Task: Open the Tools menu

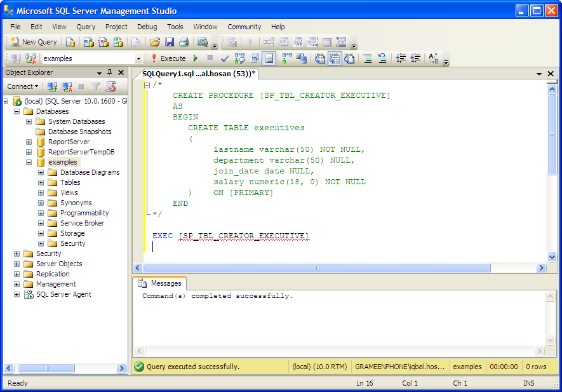Action: (175, 27)
